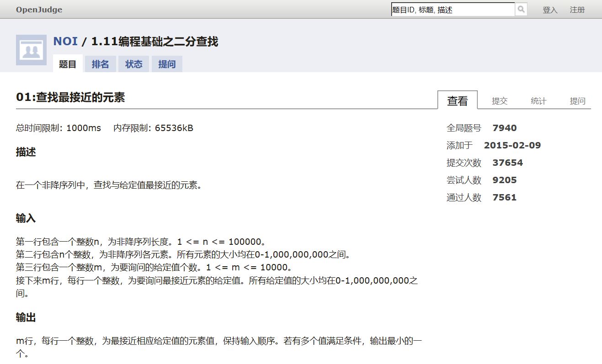Click the 添加于 label

click(460, 146)
